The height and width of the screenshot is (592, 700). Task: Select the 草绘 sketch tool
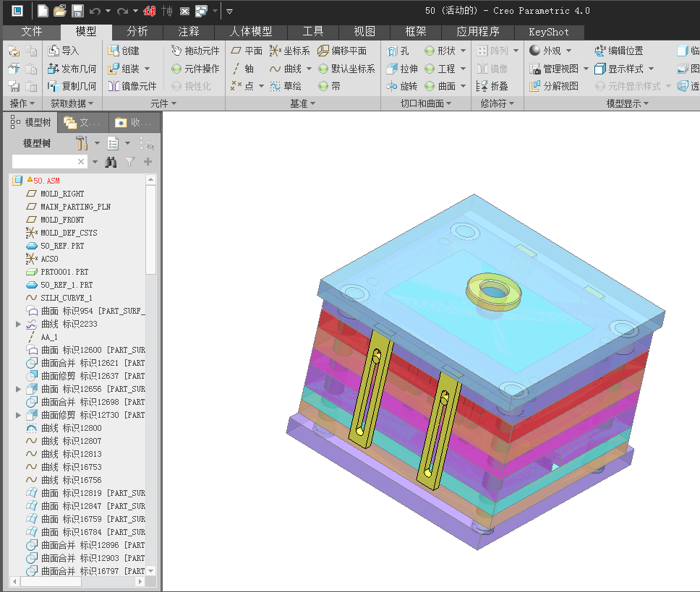286,86
